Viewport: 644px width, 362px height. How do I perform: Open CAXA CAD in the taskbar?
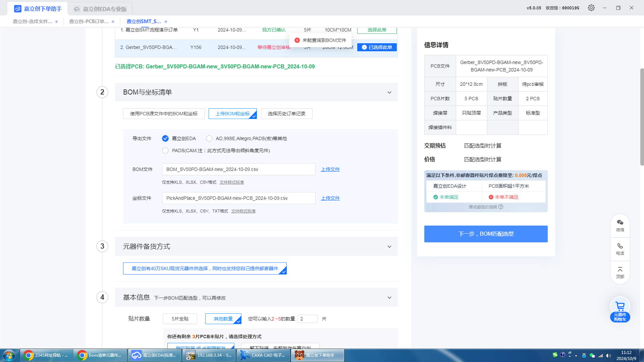click(x=263, y=355)
